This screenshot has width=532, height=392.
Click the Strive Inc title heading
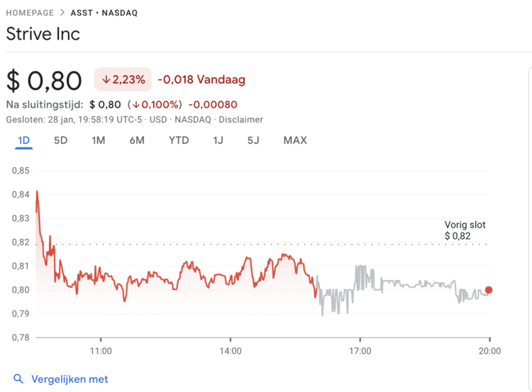[43, 34]
